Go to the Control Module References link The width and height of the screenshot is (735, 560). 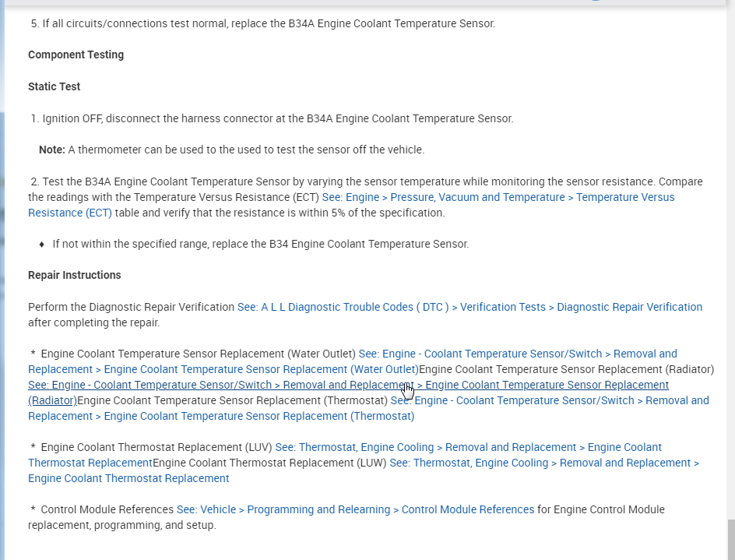pos(355,509)
